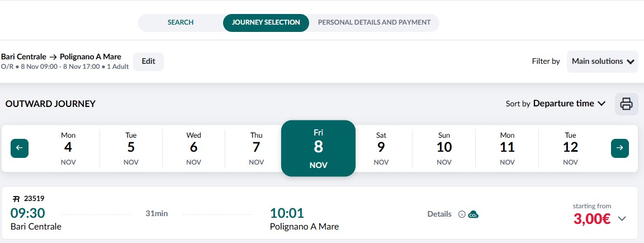This screenshot has height=243, width=644.
Task: Choose Saturday 9 Nov date
Action: pos(381,148)
